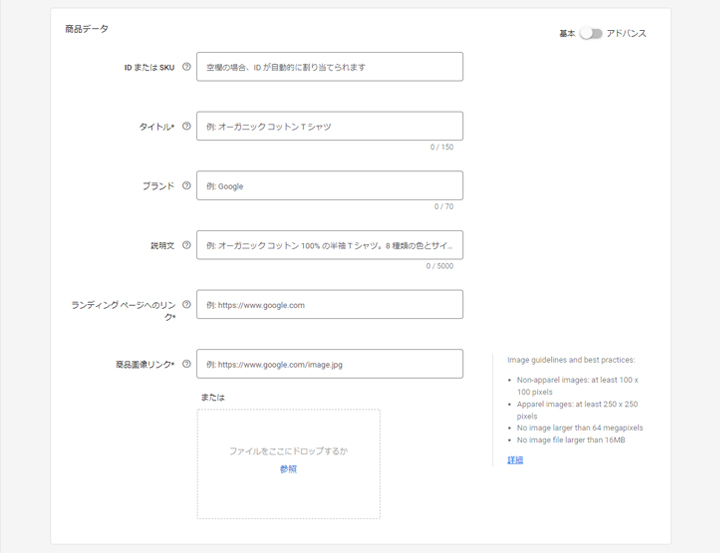Click the アドバンス label beside the switch
This screenshot has width=720, height=553.
626,33
